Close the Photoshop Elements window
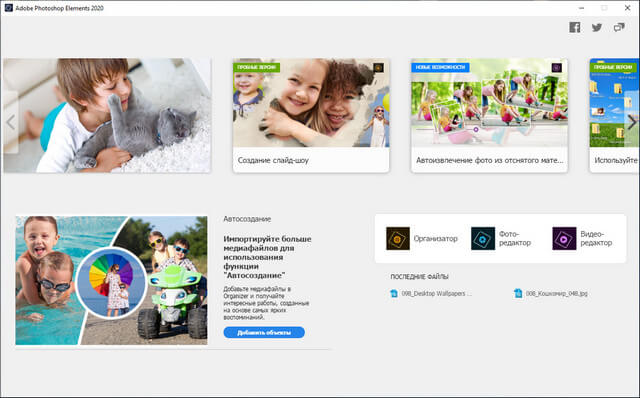Image resolution: width=640 pixels, height=398 pixels. (x=627, y=8)
